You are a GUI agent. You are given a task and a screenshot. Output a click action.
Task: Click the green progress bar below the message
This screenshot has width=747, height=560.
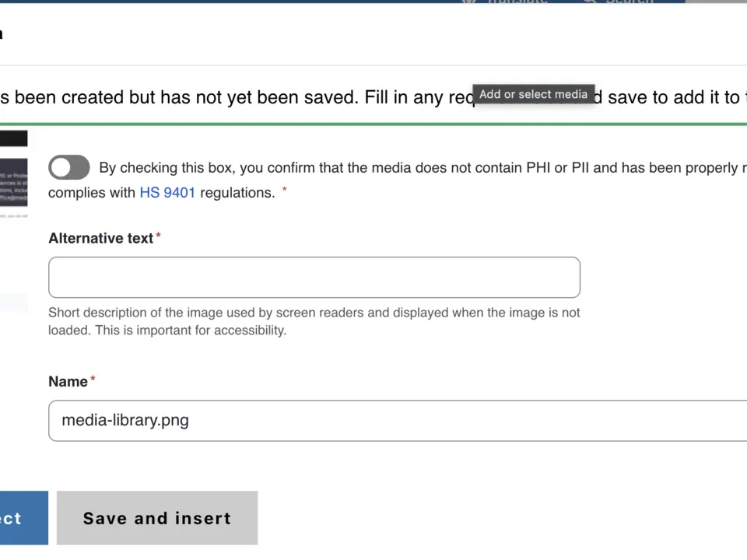click(373, 122)
